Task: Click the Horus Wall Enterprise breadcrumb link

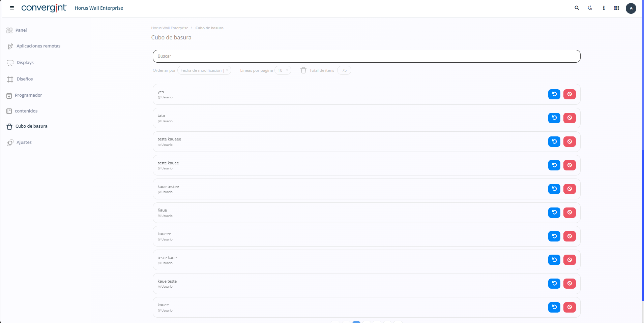Action: (170, 28)
